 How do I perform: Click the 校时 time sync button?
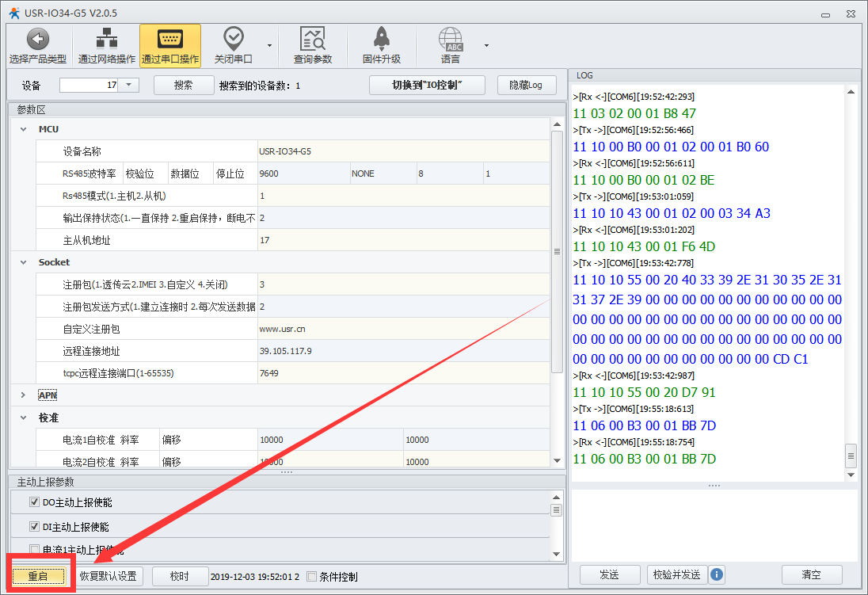click(x=180, y=576)
